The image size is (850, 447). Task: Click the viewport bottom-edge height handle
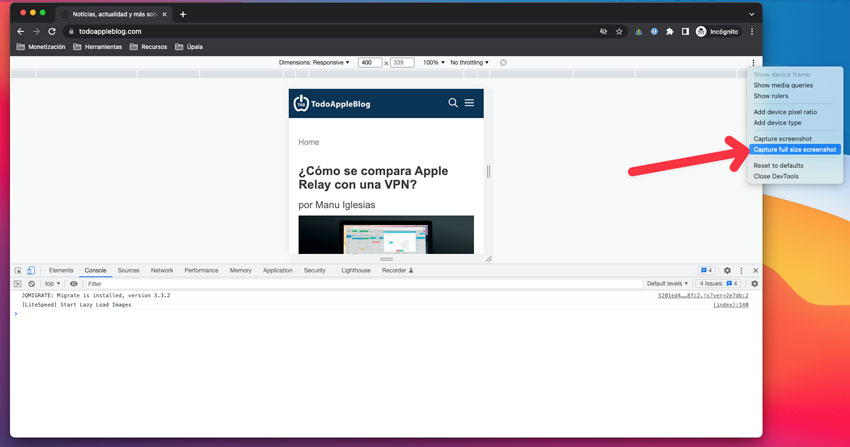point(387,259)
